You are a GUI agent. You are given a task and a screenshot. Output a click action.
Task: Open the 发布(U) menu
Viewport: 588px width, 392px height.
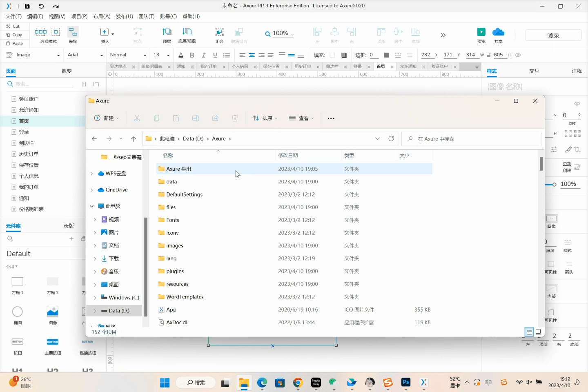[124, 16]
